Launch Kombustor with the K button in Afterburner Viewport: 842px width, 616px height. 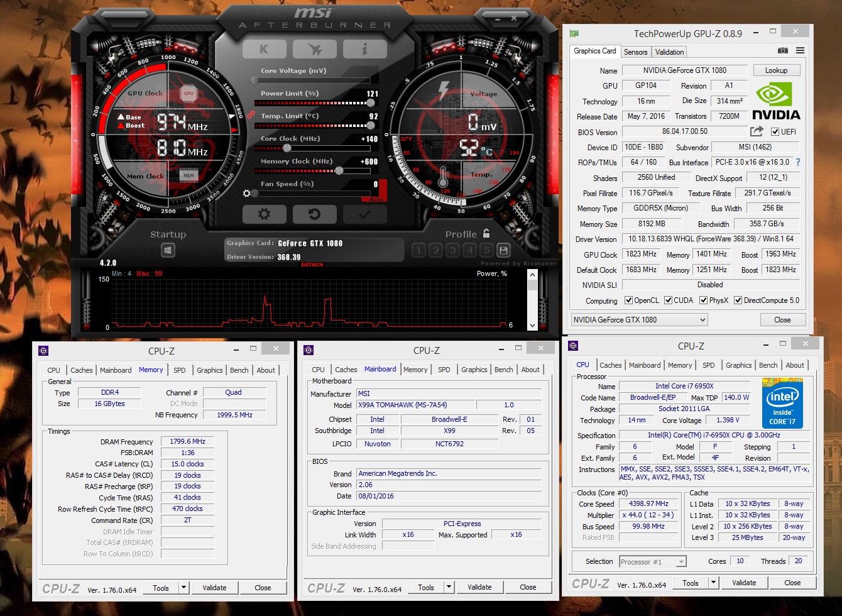coord(264,49)
